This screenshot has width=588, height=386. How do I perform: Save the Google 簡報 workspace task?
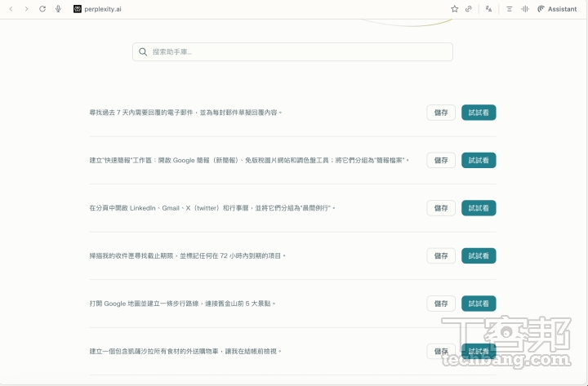click(x=441, y=160)
